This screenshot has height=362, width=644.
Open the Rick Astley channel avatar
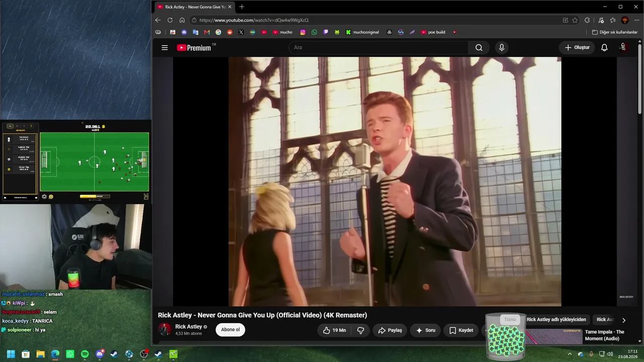tap(165, 330)
